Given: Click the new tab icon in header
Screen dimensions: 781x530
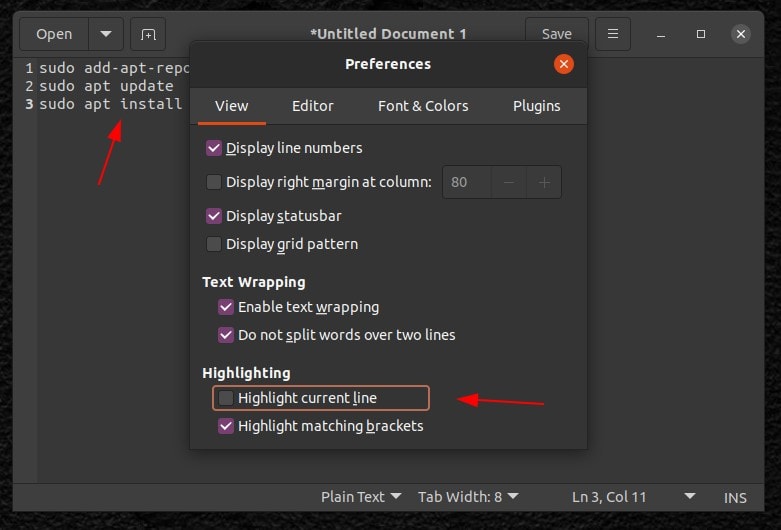Looking at the screenshot, I should (148, 34).
